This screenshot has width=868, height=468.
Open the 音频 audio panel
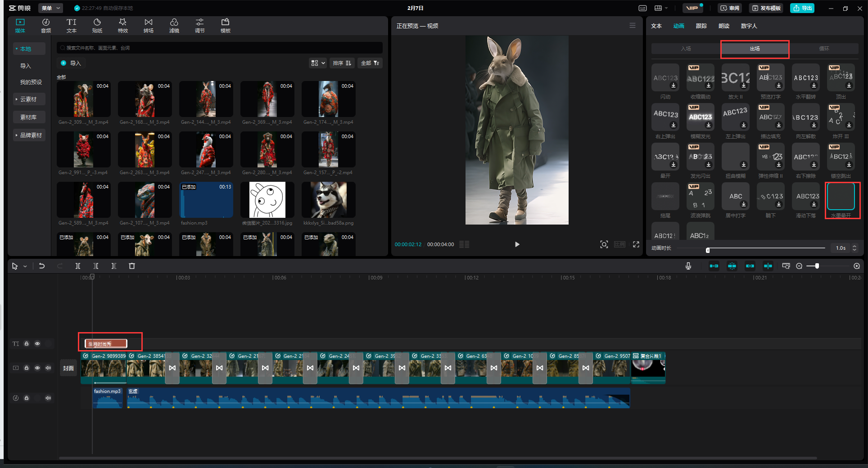tap(46, 26)
